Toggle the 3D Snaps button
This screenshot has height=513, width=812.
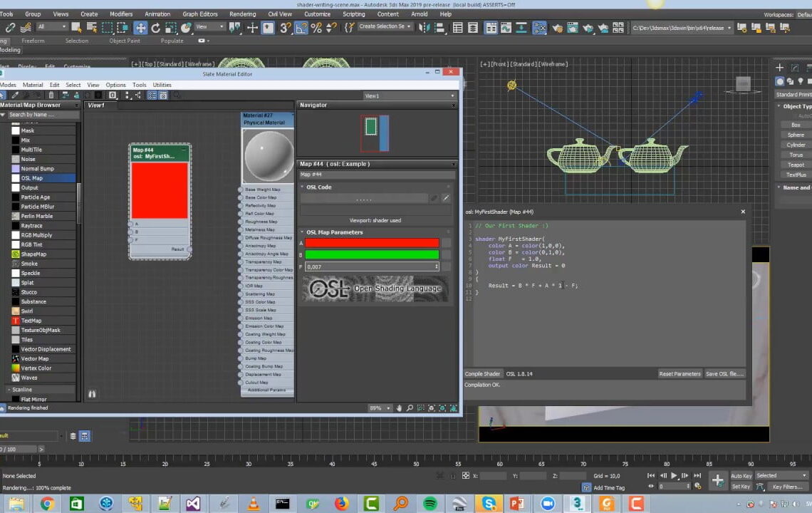point(286,28)
